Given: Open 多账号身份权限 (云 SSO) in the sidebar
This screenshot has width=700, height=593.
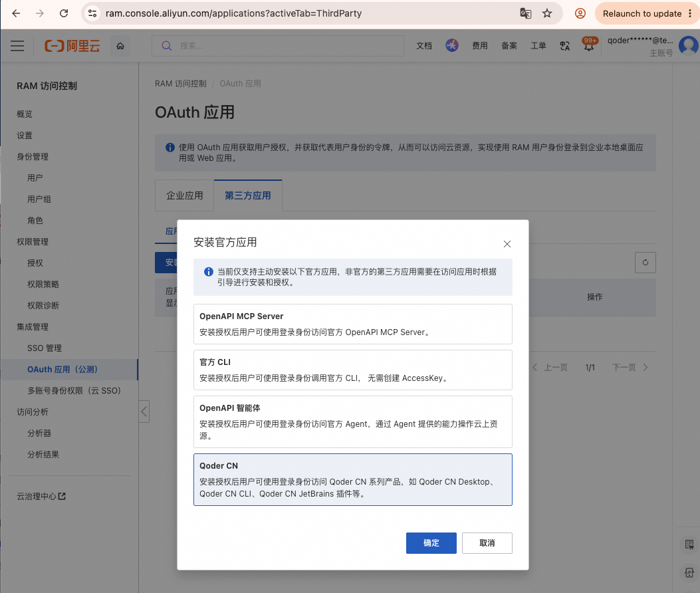Looking at the screenshot, I should click(74, 391).
